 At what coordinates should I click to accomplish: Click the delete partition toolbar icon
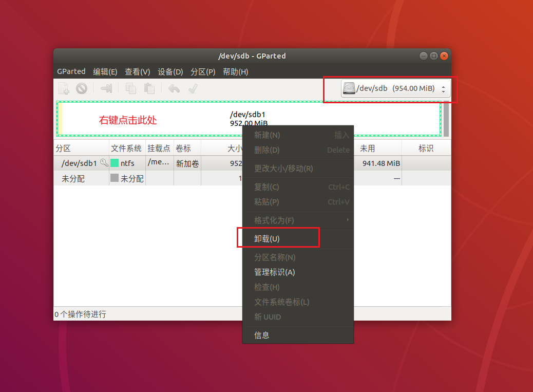pyautogui.click(x=81, y=88)
